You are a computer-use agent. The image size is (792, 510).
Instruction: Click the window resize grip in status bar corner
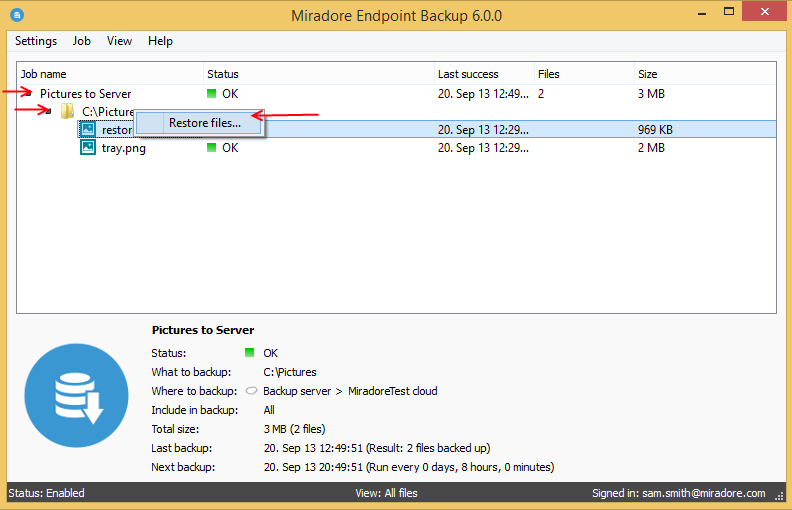click(x=779, y=496)
